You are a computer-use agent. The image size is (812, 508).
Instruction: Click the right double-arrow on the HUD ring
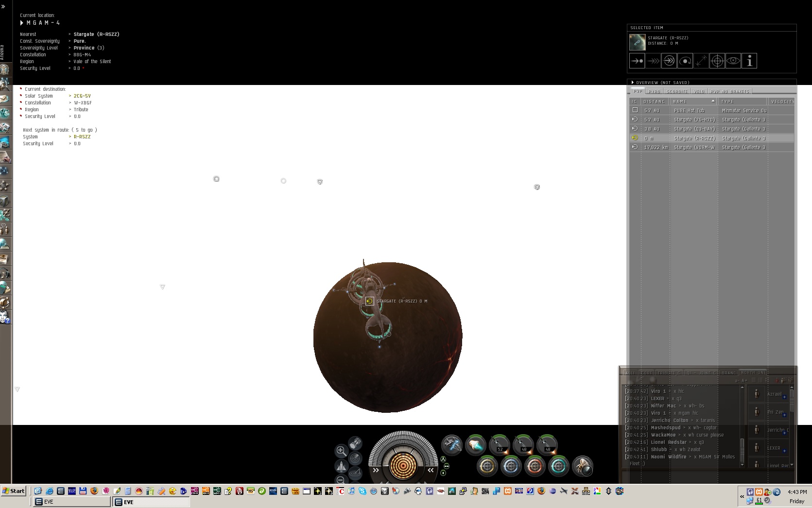(431, 470)
